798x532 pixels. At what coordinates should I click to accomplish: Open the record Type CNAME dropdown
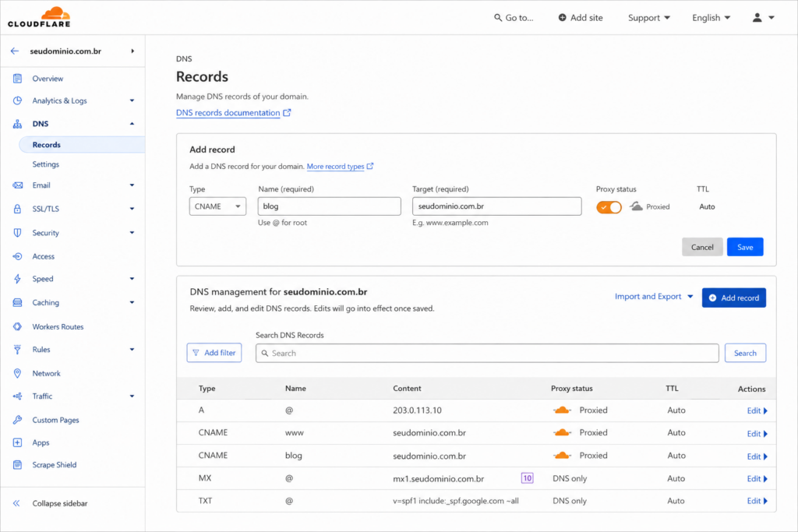click(218, 206)
